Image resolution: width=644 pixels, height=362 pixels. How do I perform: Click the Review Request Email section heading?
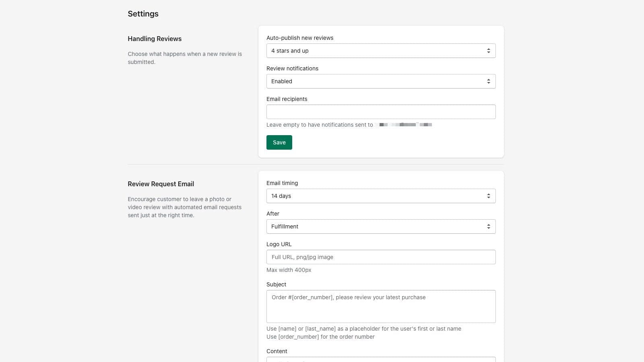[161, 184]
